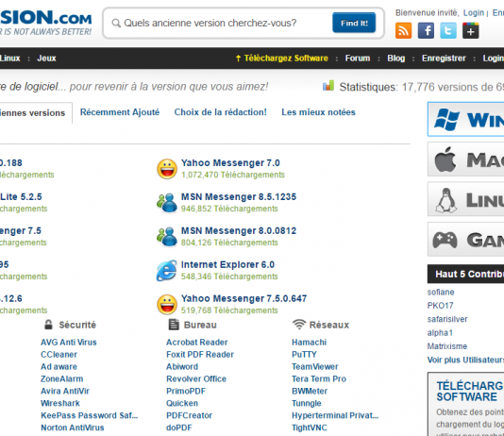Click the MSN Messenger 8.5.1235 icon
The height and width of the screenshot is (436, 504).
click(167, 203)
